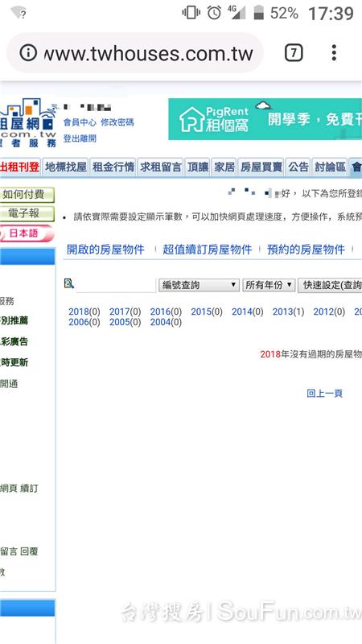Click the 日本語 language button
Viewport: 362px width, 644px height.
click(x=27, y=233)
